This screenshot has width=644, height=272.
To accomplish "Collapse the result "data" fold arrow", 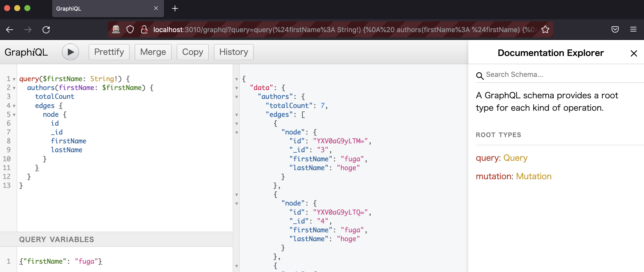I will click(x=237, y=88).
